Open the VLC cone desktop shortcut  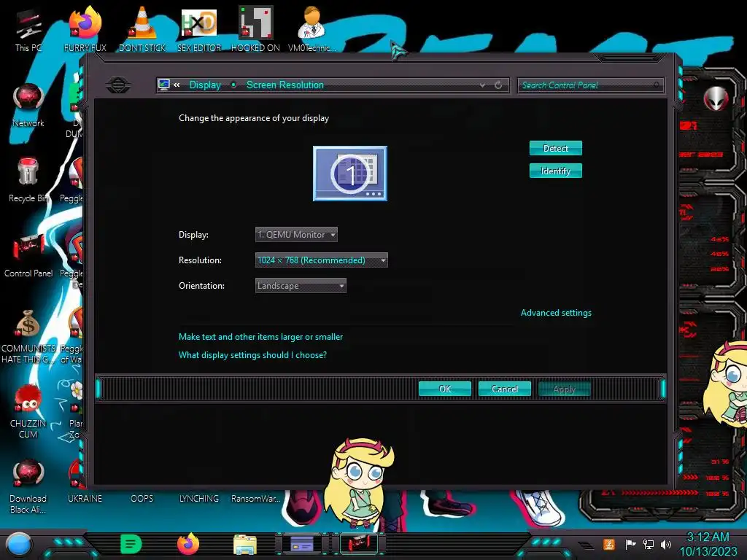click(142, 28)
